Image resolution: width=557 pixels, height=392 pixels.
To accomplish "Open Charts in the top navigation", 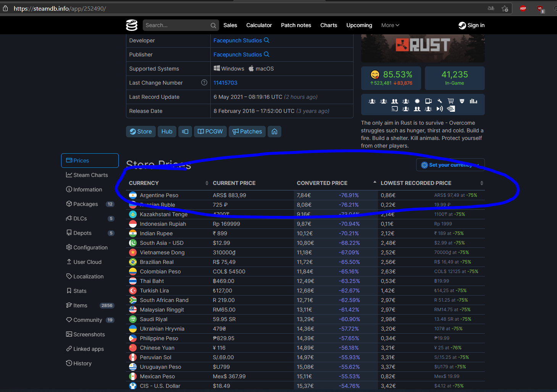I will [x=329, y=25].
